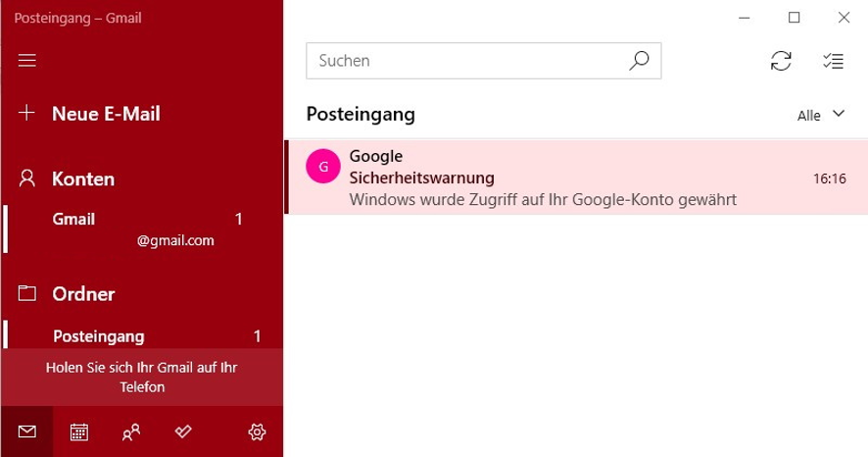
Task: Click the Konten person icon
Action: (x=26, y=178)
